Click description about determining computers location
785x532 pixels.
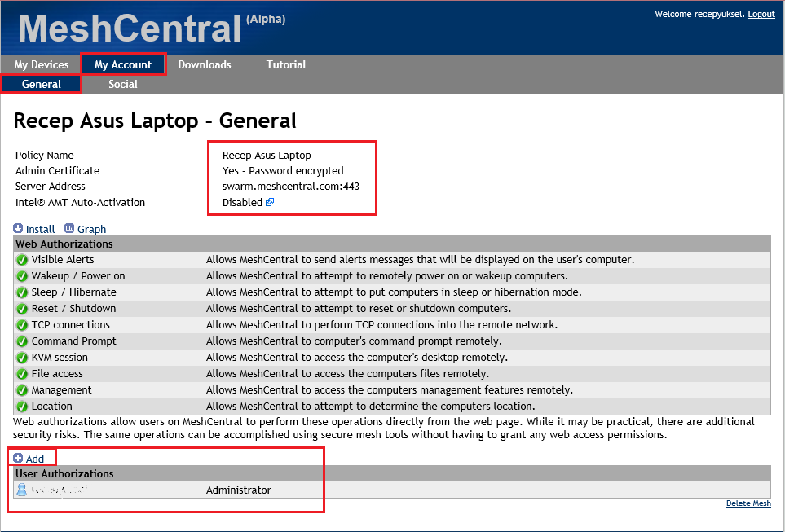point(370,406)
